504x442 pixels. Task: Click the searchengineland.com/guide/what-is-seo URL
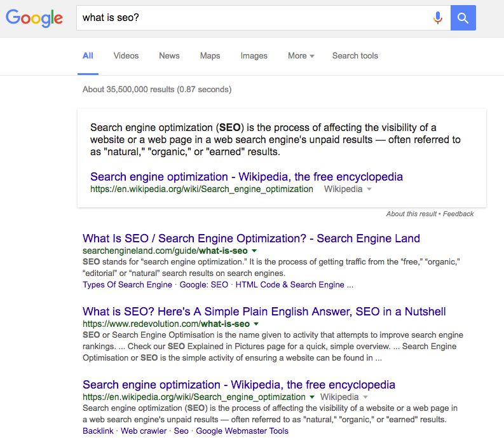click(165, 251)
